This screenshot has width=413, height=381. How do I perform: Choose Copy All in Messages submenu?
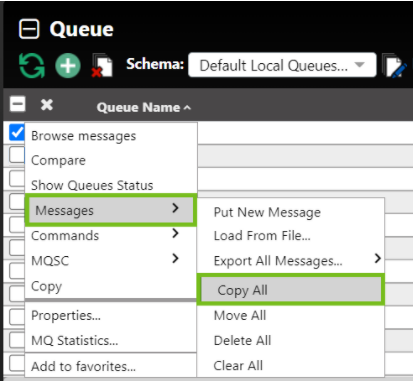coord(291,290)
